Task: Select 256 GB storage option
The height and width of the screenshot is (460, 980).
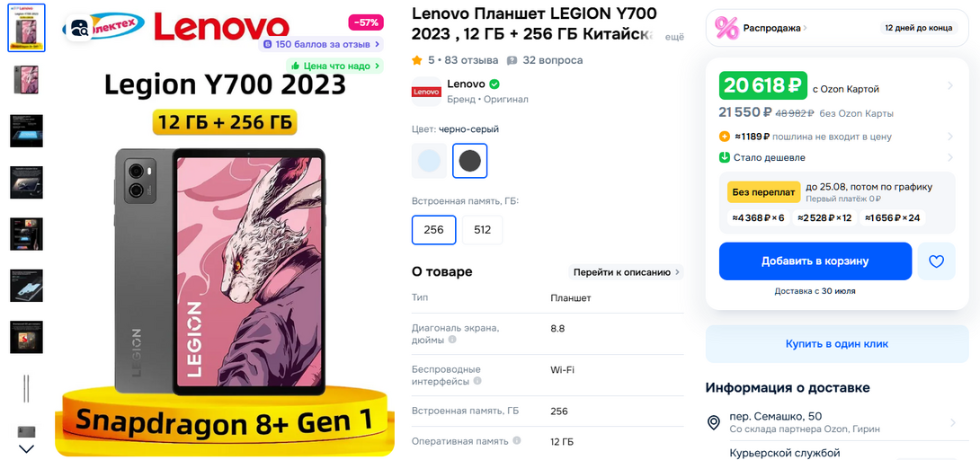Action: coord(433,230)
